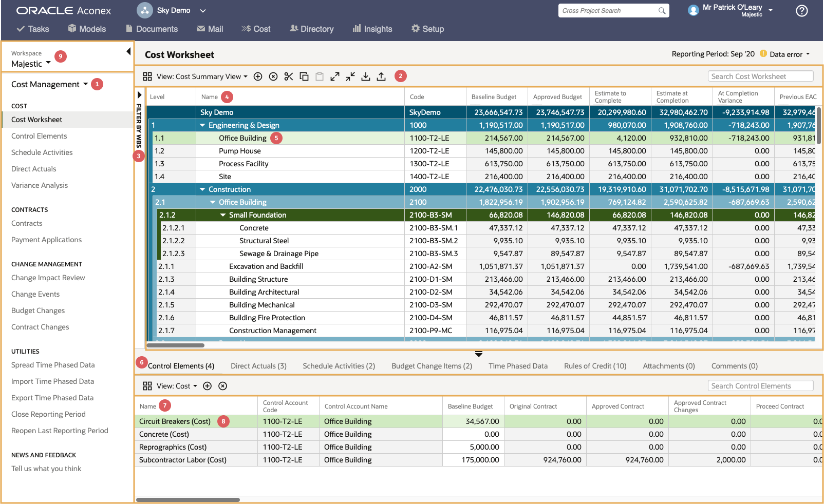This screenshot has height=504, width=824.
Task: Collapse the Small Foundation row
Action: [223, 215]
